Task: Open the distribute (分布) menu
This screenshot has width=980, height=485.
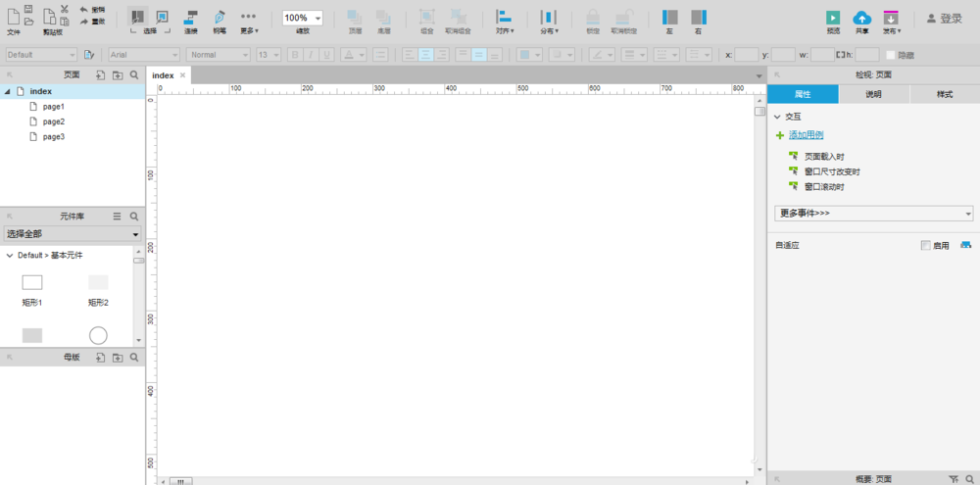Action: (x=549, y=21)
